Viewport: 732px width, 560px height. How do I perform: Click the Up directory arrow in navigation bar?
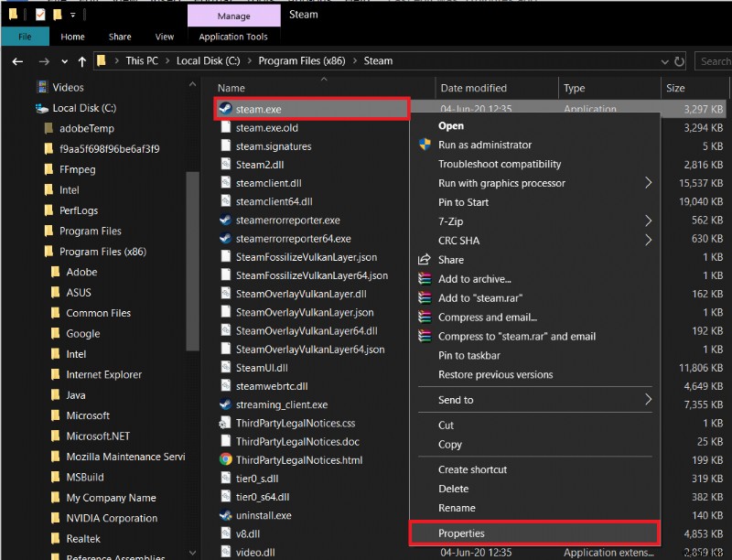81,61
